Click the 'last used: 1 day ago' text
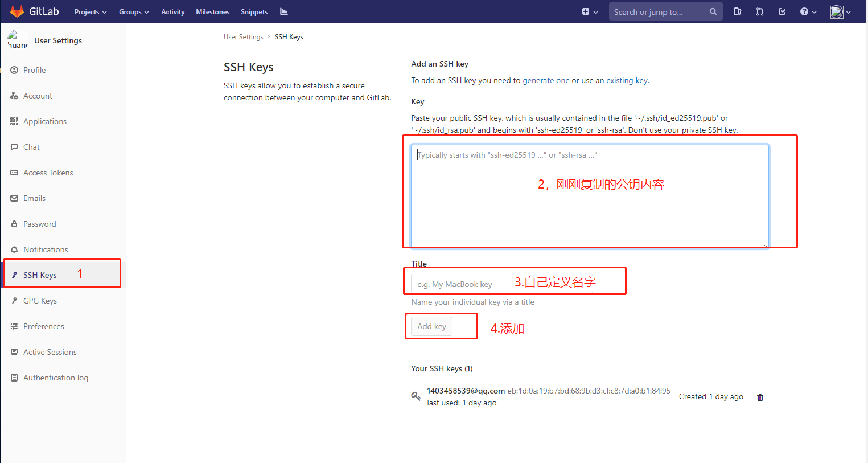Viewport: 868px width, 463px height. (x=462, y=403)
